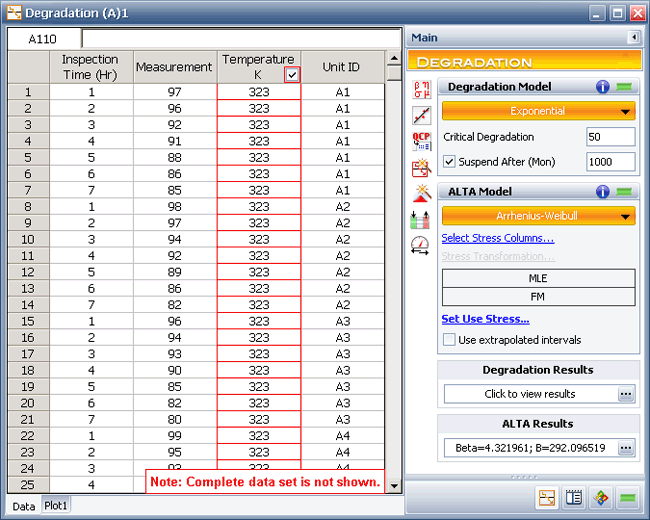
Task: Click the green and red arrows icon
Action: click(421, 218)
